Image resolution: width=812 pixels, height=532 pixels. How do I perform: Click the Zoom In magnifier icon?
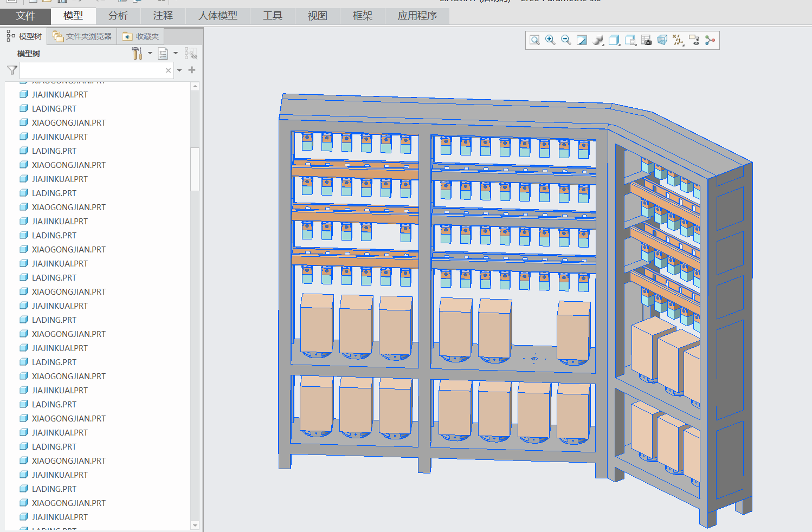tap(550, 40)
